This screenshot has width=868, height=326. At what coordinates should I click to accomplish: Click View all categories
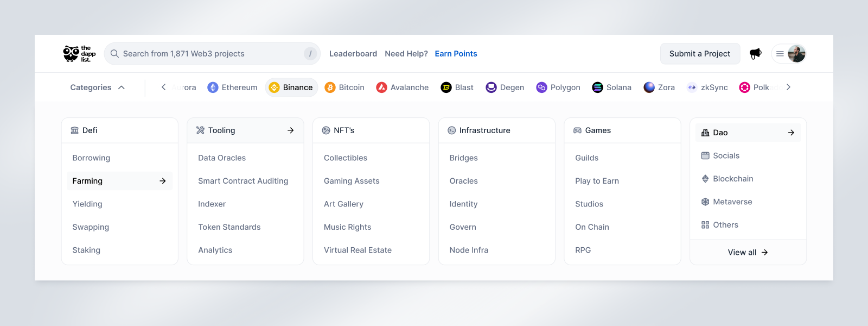(x=748, y=253)
